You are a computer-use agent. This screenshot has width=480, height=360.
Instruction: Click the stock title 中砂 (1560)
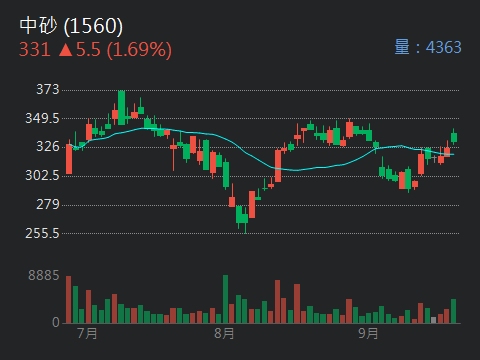[x=71, y=26]
